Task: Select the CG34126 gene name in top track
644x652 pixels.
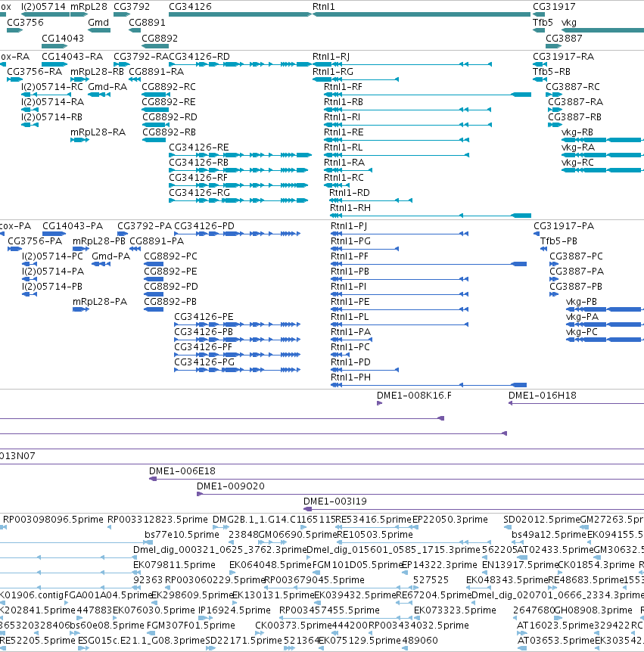Action: (x=190, y=7)
